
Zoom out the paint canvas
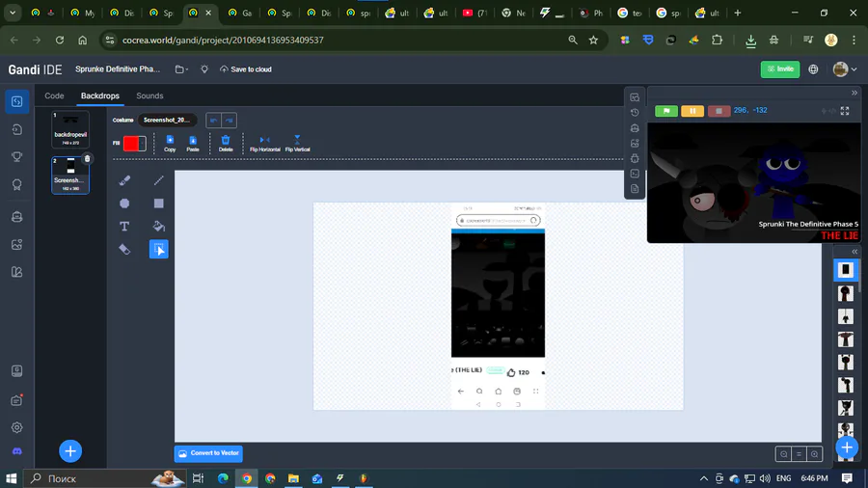pos(783,454)
